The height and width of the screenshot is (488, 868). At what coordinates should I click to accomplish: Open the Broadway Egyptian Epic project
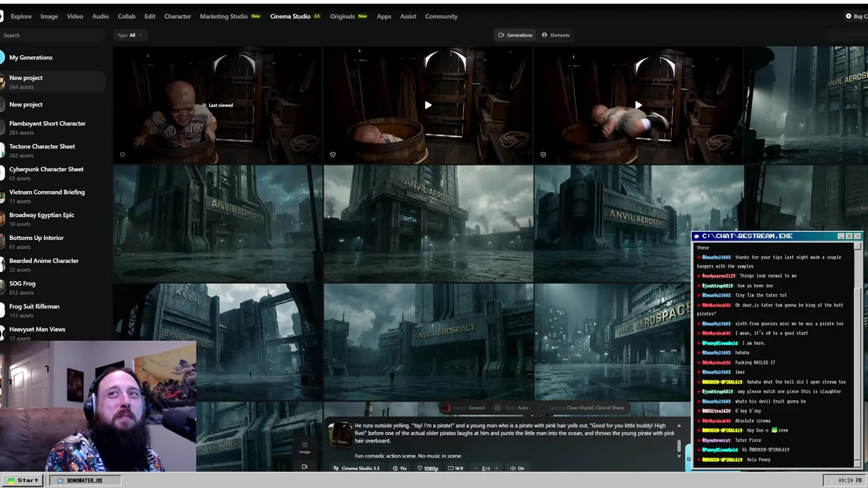click(x=52, y=219)
